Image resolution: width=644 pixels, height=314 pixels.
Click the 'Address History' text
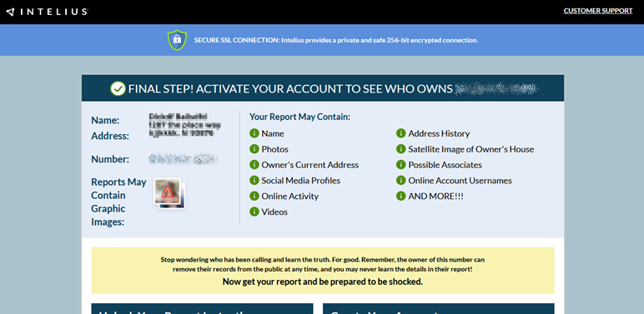[439, 133]
